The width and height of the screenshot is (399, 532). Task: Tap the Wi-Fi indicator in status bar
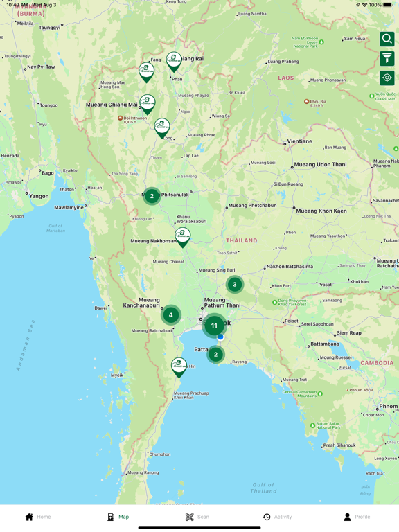coord(365,5)
